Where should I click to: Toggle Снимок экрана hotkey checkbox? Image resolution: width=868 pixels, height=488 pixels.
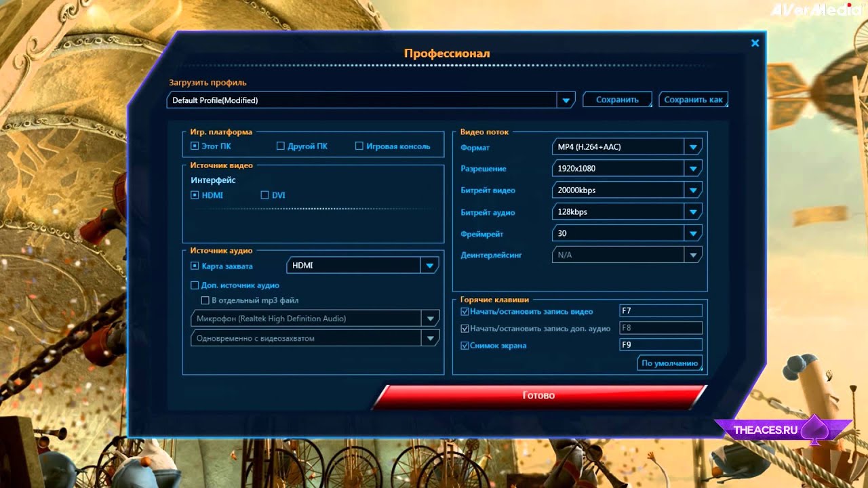465,346
